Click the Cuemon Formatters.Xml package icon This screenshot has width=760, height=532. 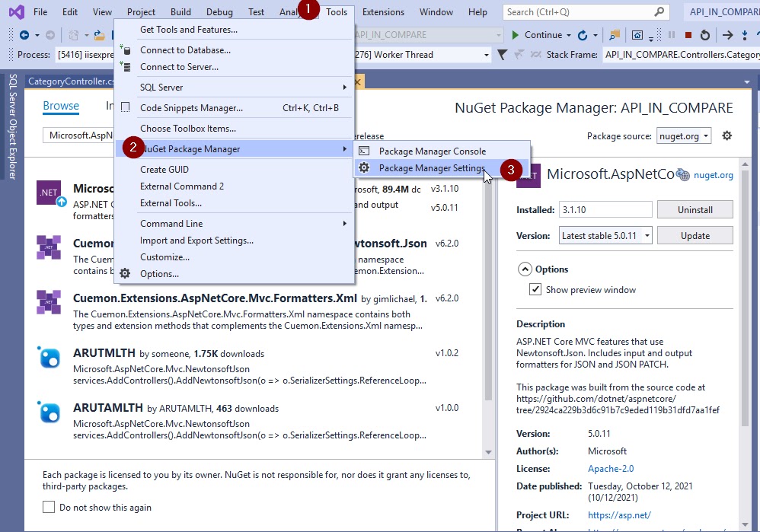point(49,302)
